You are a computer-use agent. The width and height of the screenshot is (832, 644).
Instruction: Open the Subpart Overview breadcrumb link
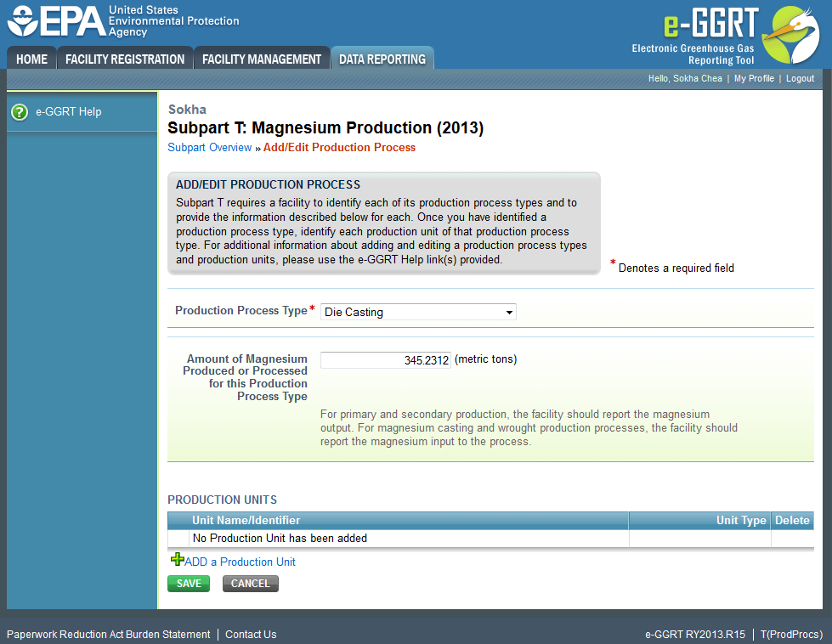210,148
